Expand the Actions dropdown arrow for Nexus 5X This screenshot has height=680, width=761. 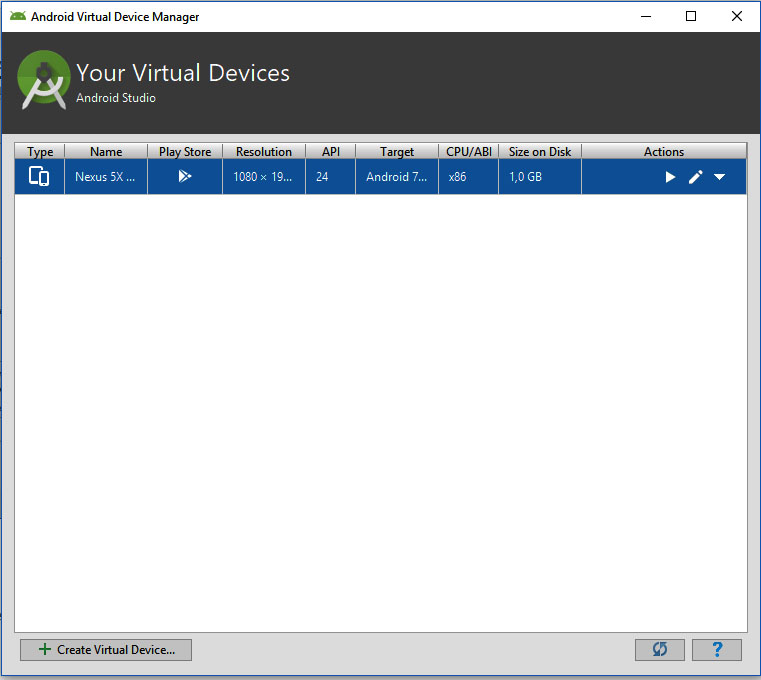tap(720, 177)
